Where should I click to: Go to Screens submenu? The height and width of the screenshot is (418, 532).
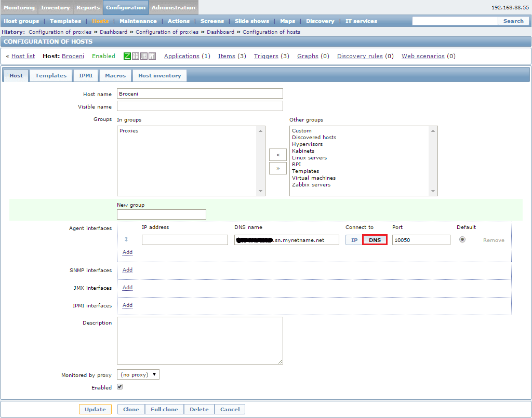[212, 21]
